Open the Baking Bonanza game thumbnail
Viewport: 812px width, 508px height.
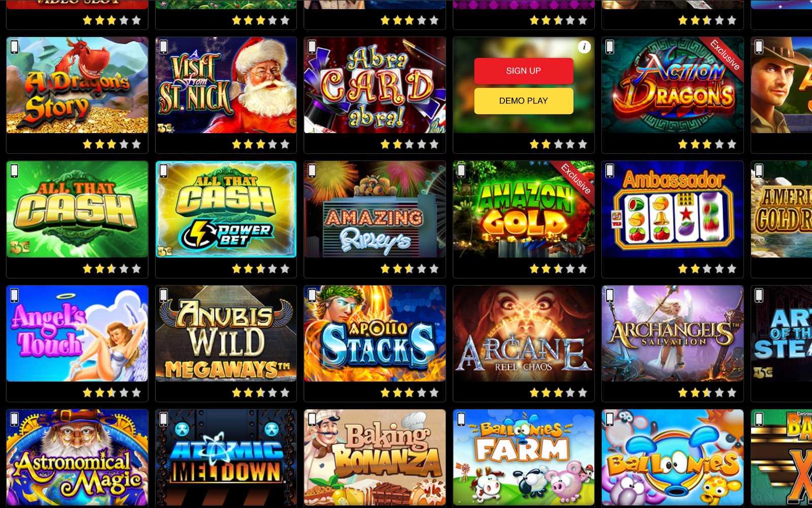(x=375, y=457)
